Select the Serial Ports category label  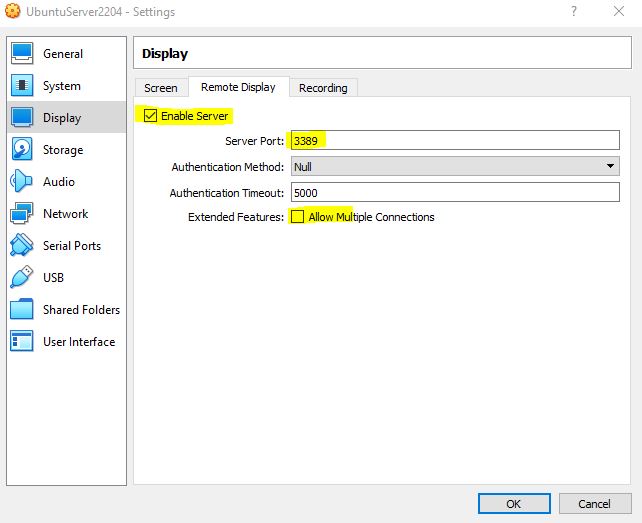coord(72,245)
